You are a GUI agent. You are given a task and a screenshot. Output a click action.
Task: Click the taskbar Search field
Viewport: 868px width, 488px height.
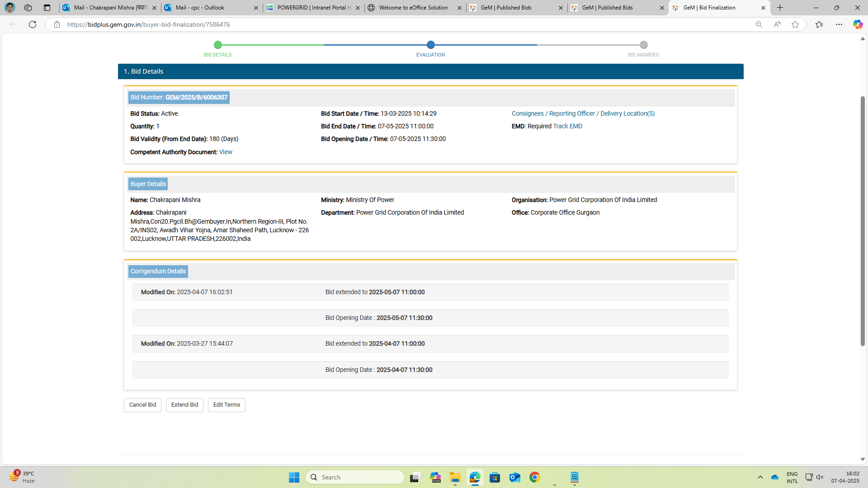(x=355, y=477)
